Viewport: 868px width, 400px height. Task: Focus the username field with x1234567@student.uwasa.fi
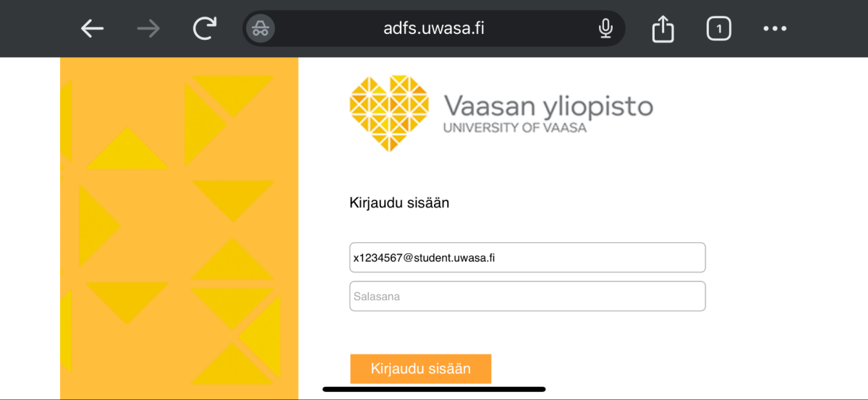(x=527, y=258)
